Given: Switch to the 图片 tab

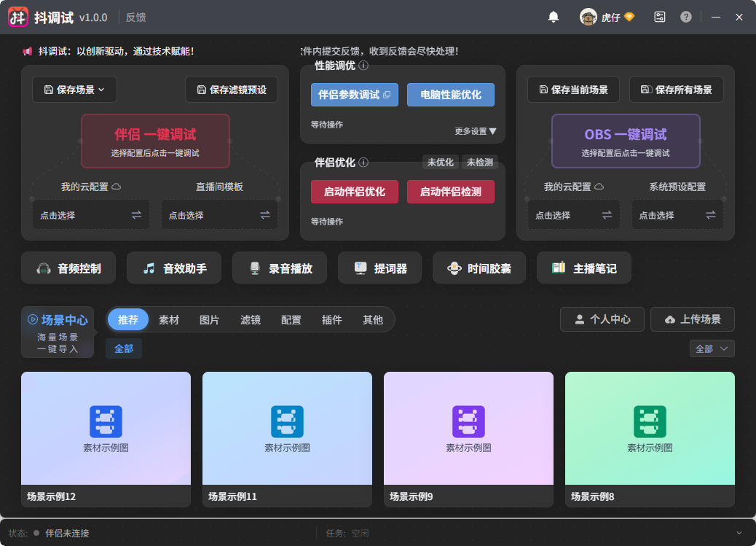Looking at the screenshot, I should pyautogui.click(x=209, y=319).
